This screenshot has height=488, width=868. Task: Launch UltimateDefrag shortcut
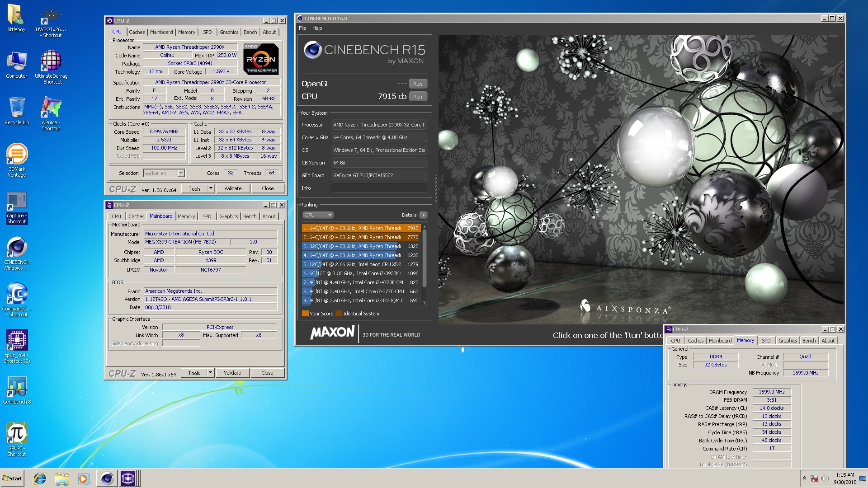pyautogui.click(x=51, y=67)
